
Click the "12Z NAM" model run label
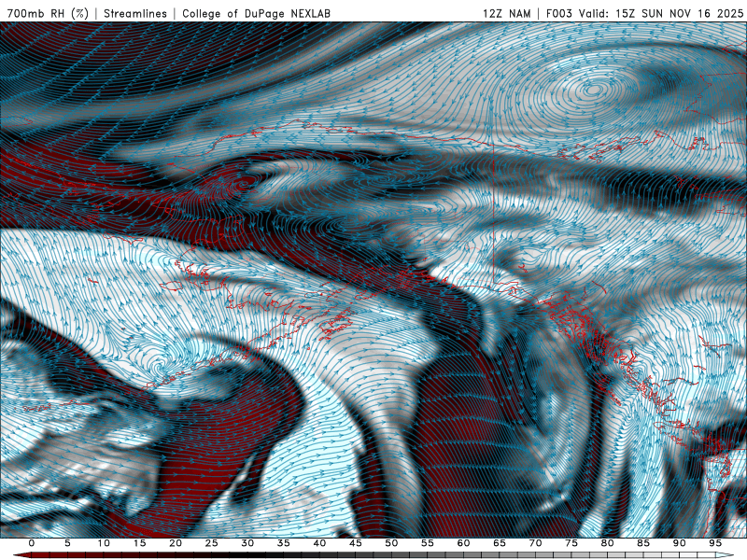click(x=506, y=13)
